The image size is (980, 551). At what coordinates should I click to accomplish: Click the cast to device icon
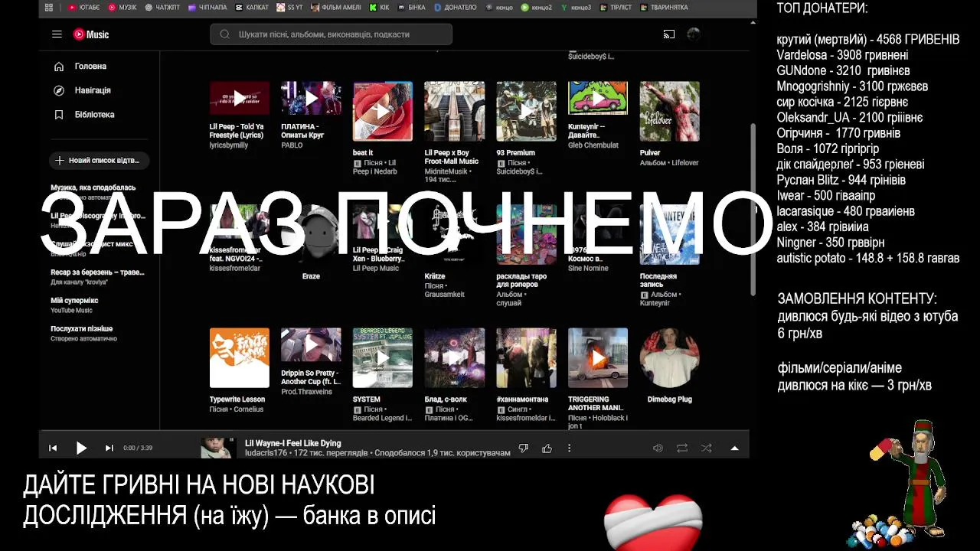coord(669,34)
